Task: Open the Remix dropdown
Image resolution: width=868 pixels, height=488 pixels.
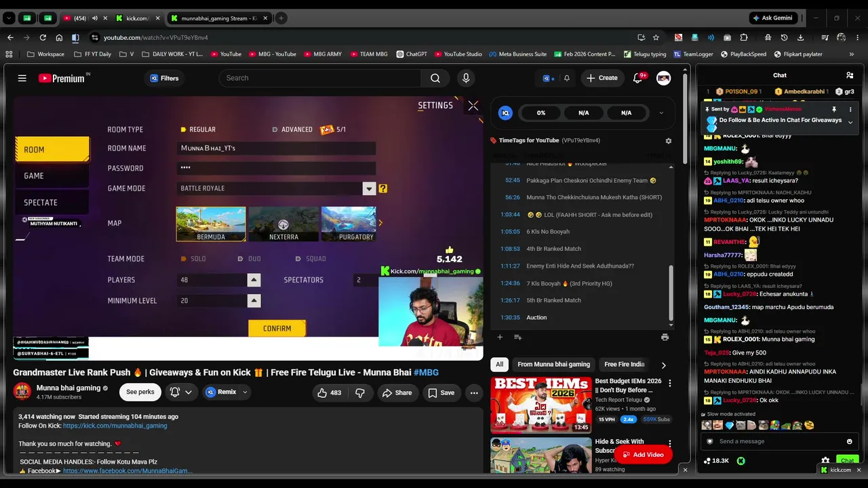Action: 226,392
